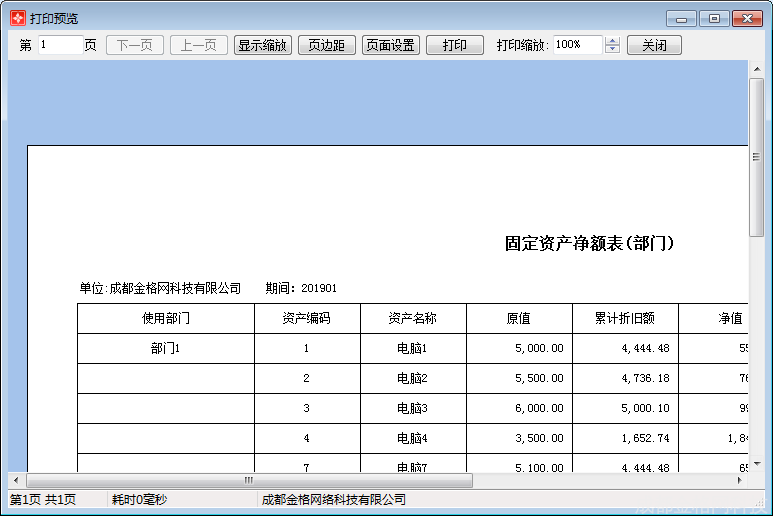
Task: Maximize the 打印预览 window
Action: pos(714,18)
